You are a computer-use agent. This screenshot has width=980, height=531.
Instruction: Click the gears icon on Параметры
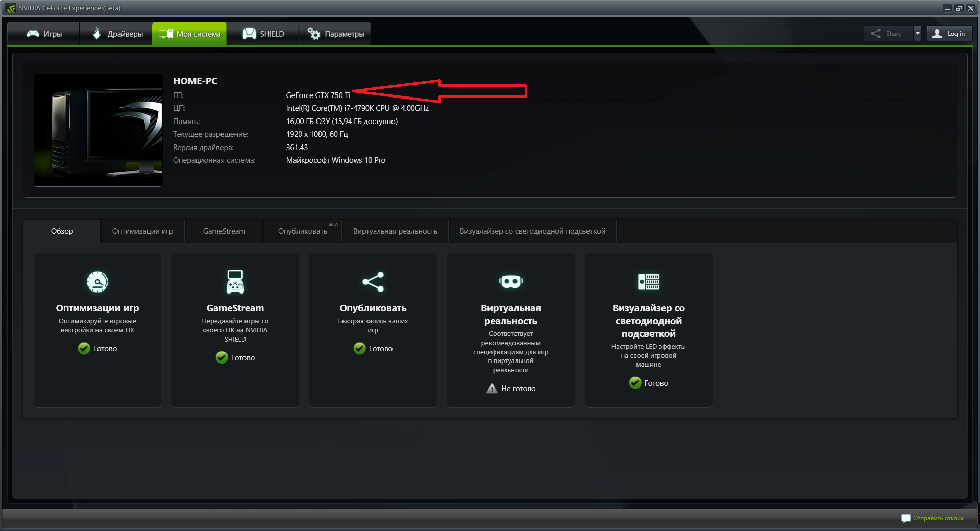[314, 34]
